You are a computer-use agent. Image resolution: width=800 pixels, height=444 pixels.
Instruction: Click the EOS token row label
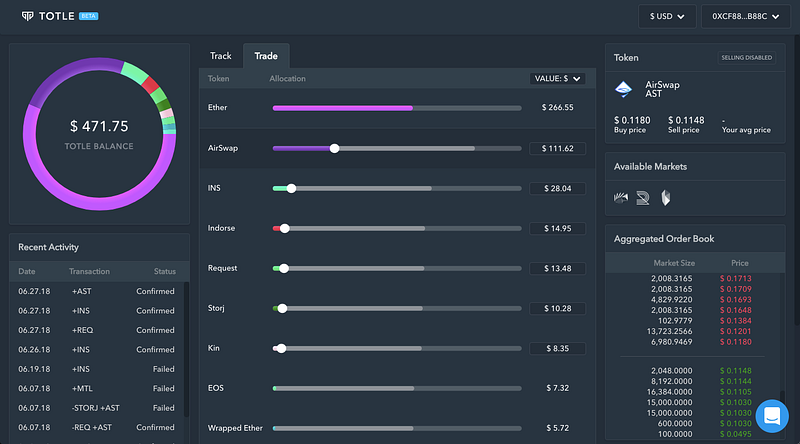[x=216, y=388]
